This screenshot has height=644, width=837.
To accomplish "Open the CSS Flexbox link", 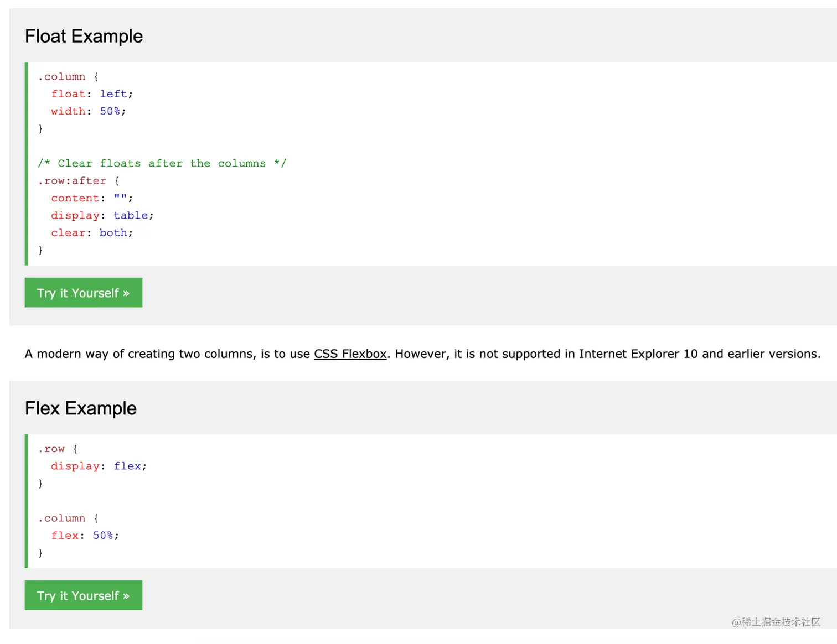I will click(x=350, y=354).
